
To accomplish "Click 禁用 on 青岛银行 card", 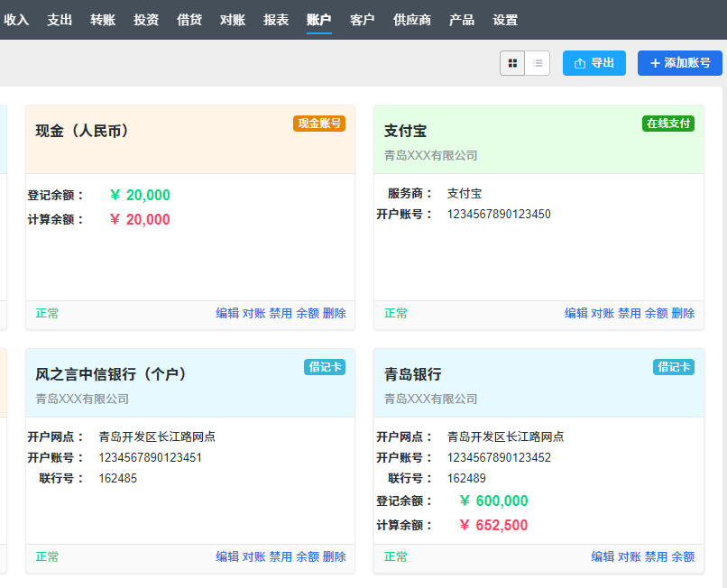I will 657,557.
